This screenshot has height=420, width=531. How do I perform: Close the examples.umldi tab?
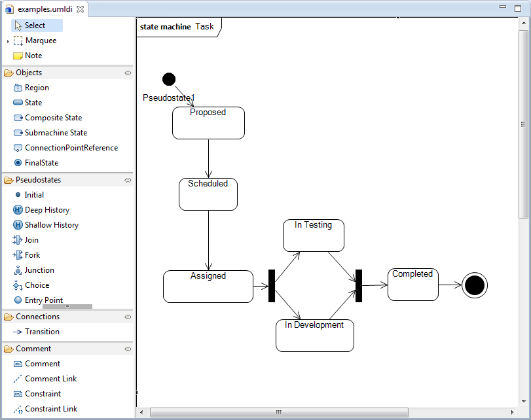(80, 9)
